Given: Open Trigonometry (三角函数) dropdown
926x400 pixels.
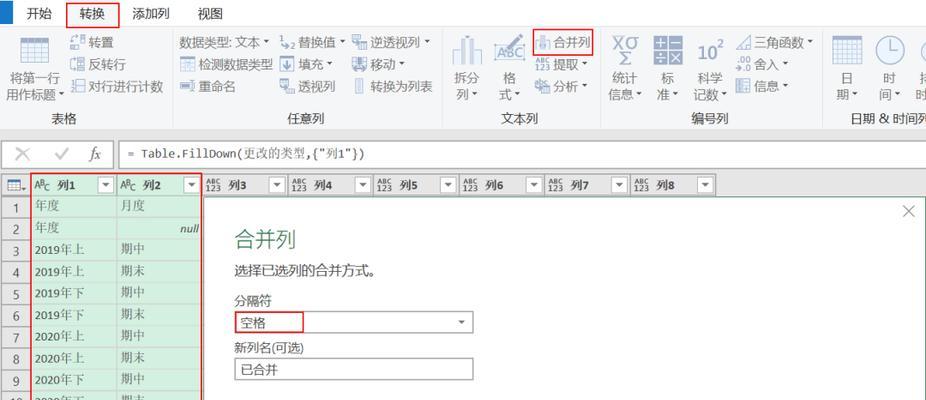Looking at the screenshot, I should pyautogui.click(x=774, y=42).
